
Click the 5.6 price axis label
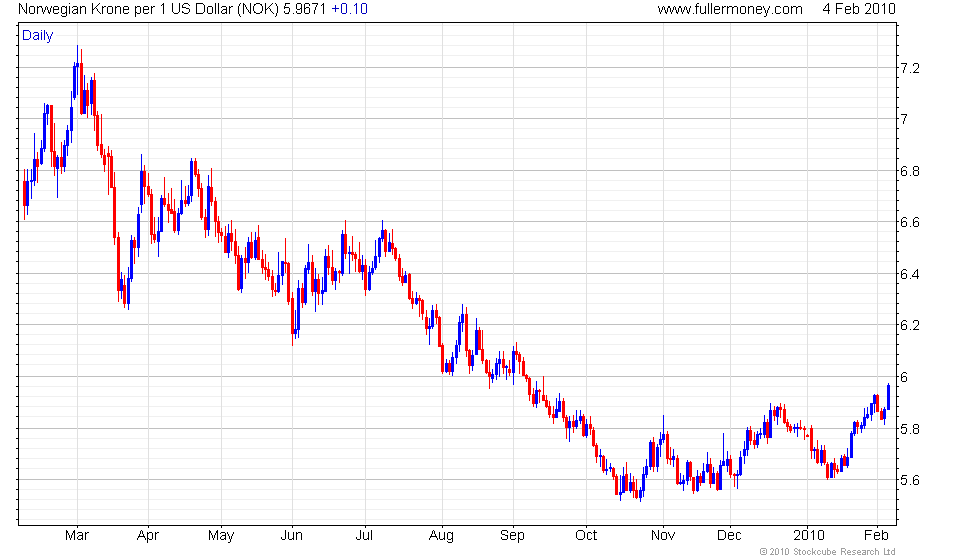click(910, 481)
